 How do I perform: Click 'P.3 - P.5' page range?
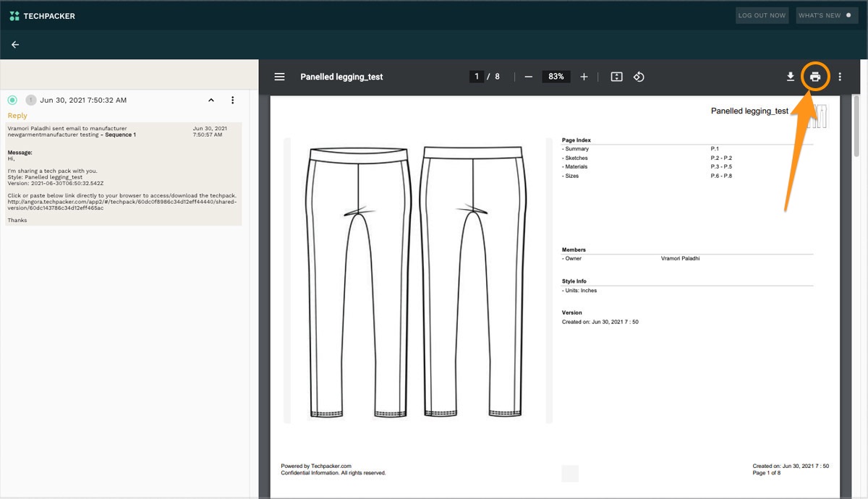722,167
